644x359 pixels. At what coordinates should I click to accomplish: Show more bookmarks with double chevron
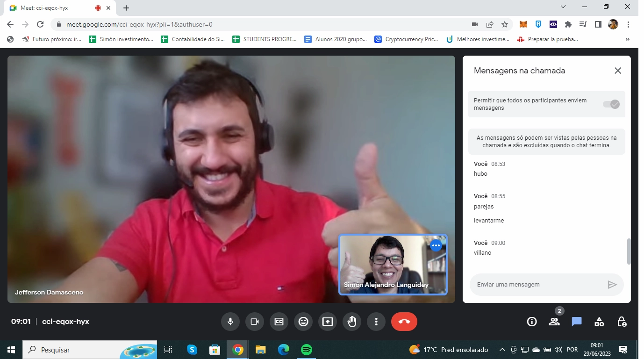[x=627, y=39]
